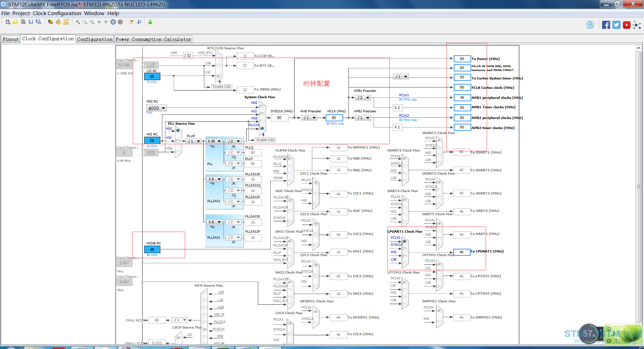Open the YouTube link icon
Viewport: 644px width, 349px height.
tap(627, 25)
